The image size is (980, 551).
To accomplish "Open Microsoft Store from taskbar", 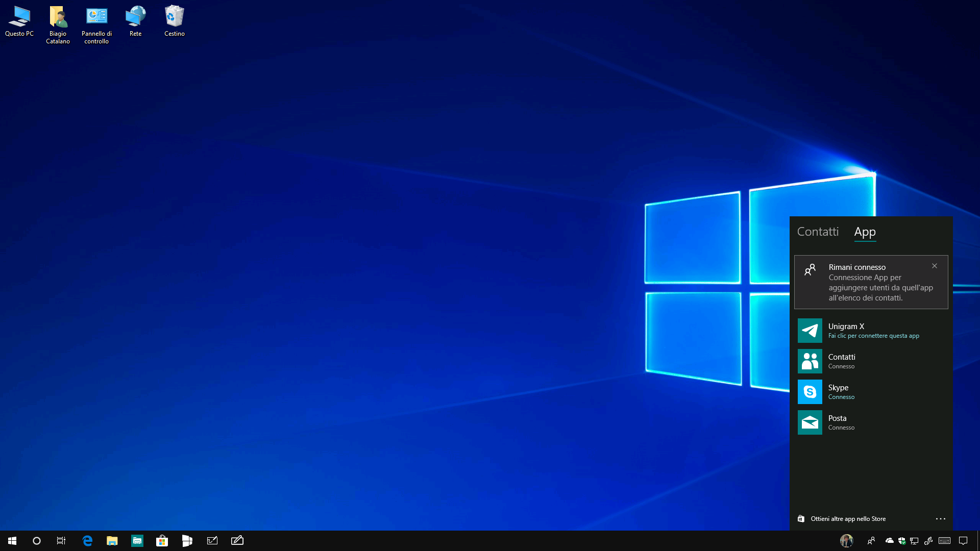I will [162, 541].
